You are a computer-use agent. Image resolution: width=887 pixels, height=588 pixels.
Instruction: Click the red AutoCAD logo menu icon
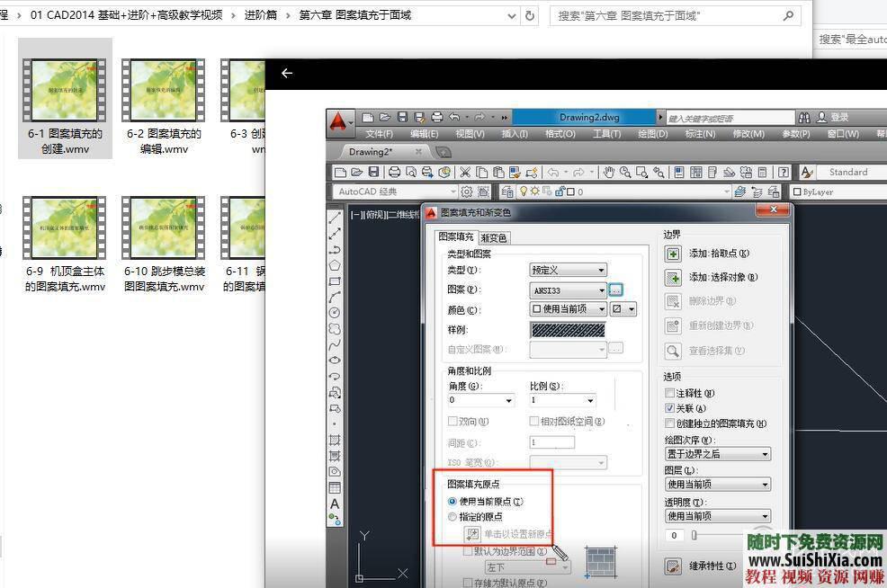[339, 117]
